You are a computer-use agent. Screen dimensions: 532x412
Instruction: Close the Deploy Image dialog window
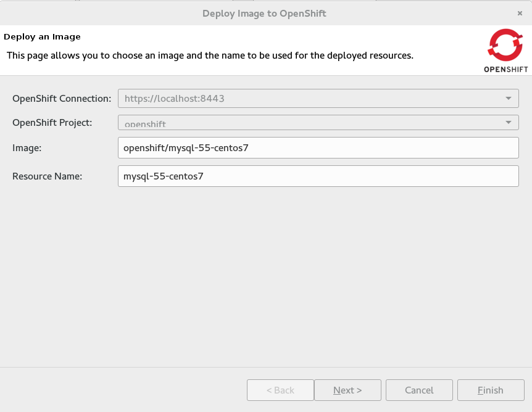point(520,13)
